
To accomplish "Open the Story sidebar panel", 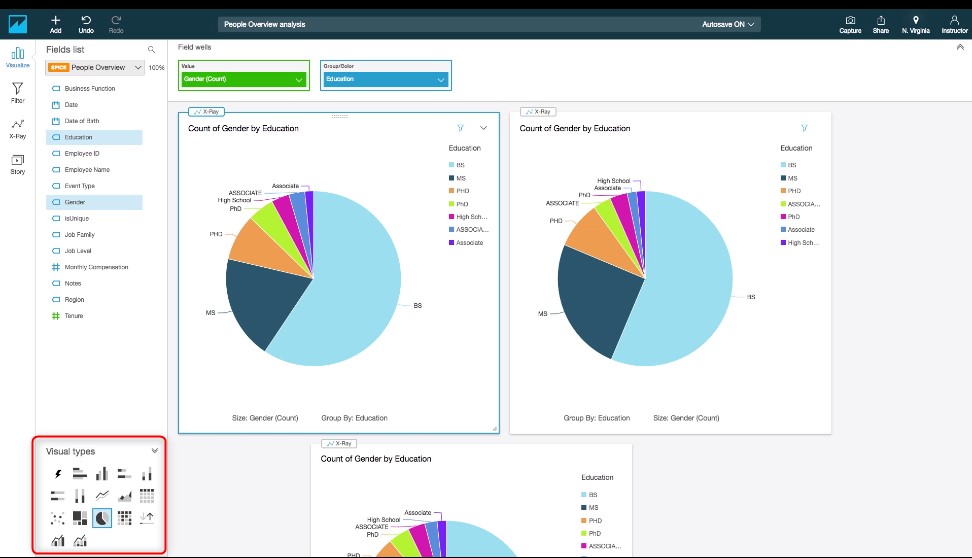I will pyautogui.click(x=17, y=164).
